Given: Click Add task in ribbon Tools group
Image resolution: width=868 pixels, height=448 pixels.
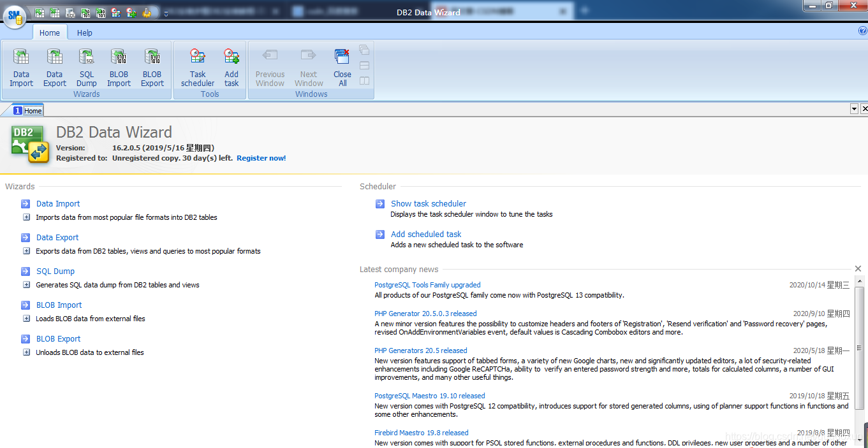Looking at the screenshot, I should (x=232, y=68).
